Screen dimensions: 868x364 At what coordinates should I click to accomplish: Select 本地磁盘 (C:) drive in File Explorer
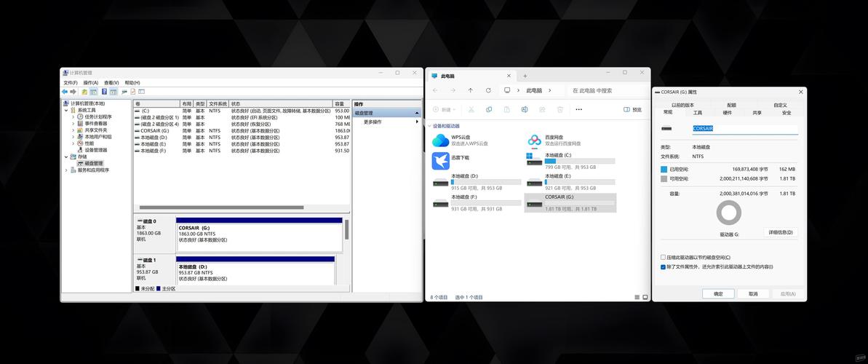(x=571, y=161)
